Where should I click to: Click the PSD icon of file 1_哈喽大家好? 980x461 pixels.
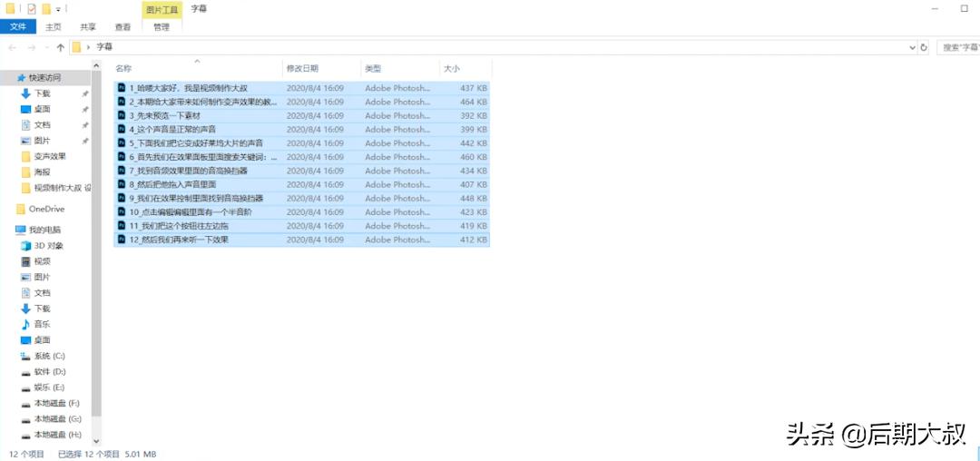pos(122,88)
